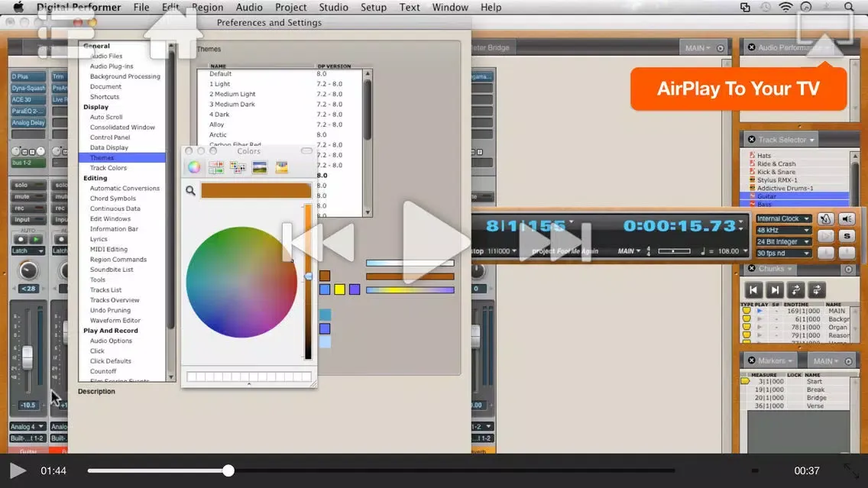Open Markers window mini-menu circle
Screen dimensions: 868x488
click(x=848, y=361)
